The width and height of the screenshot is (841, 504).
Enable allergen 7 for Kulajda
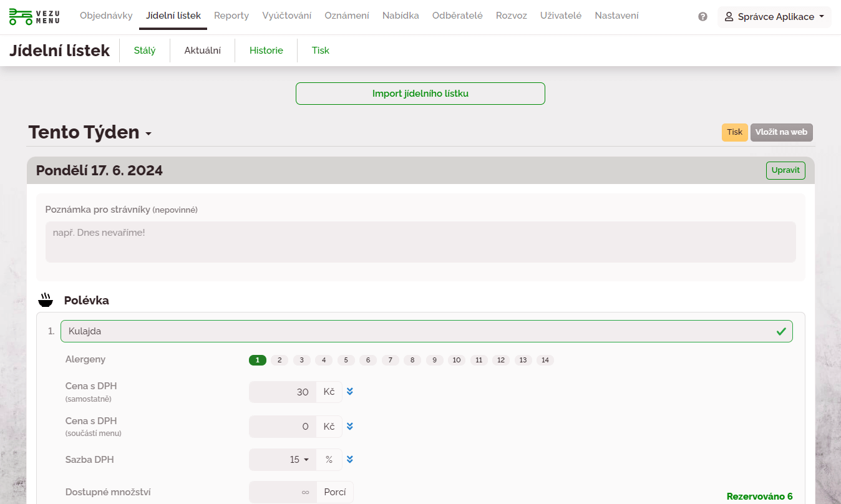click(391, 361)
